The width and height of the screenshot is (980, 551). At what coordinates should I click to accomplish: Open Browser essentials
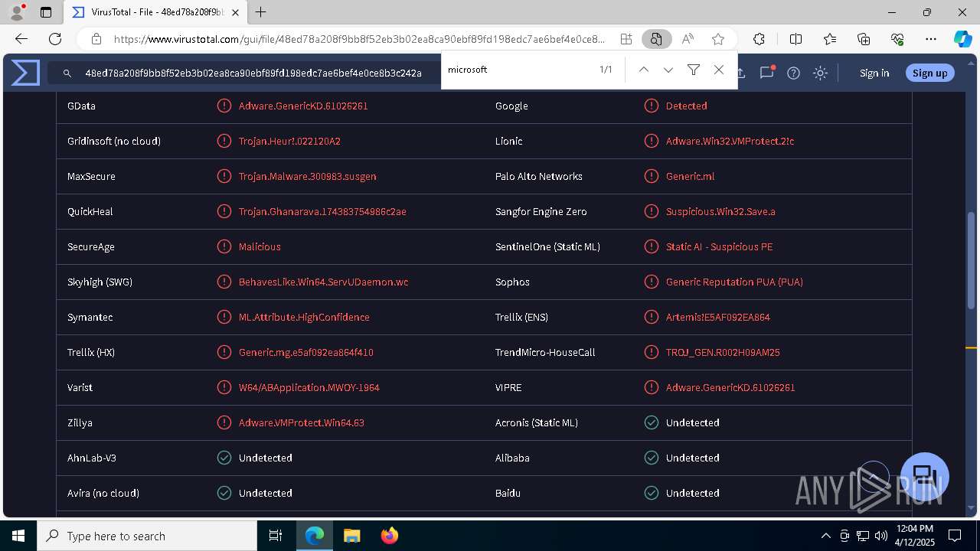(897, 39)
